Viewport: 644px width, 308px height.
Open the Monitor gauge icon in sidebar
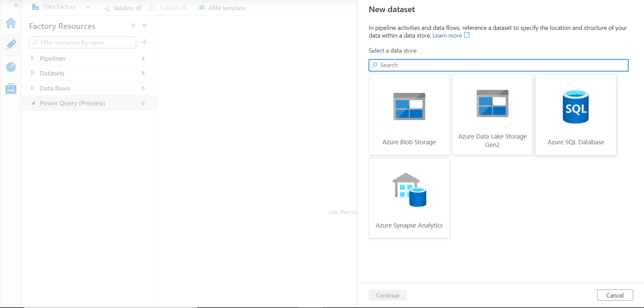pyautogui.click(x=11, y=67)
